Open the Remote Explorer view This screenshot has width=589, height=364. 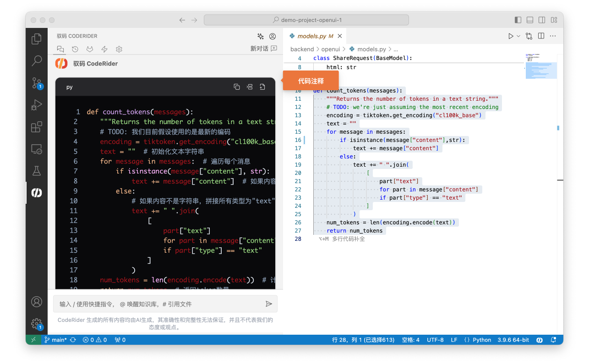[x=37, y=149]
